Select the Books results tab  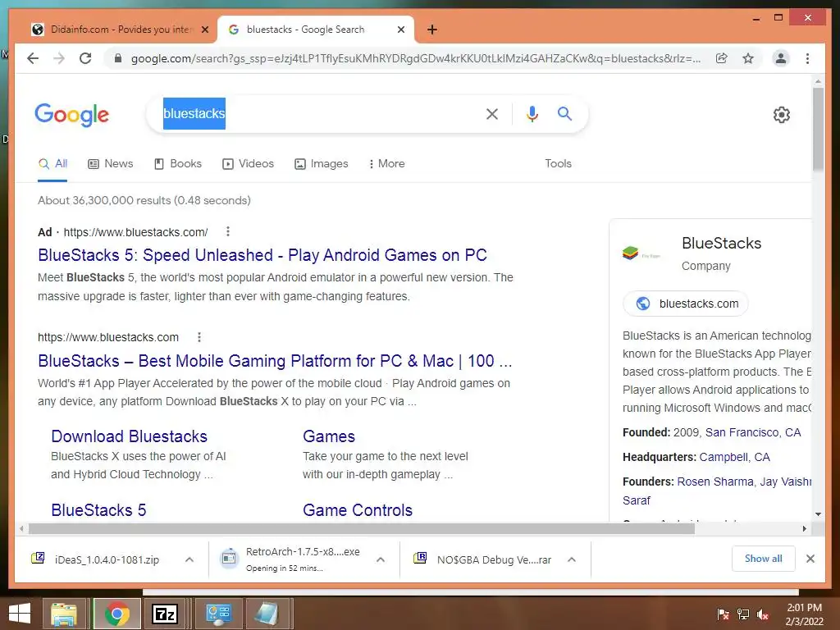[178, 163]
